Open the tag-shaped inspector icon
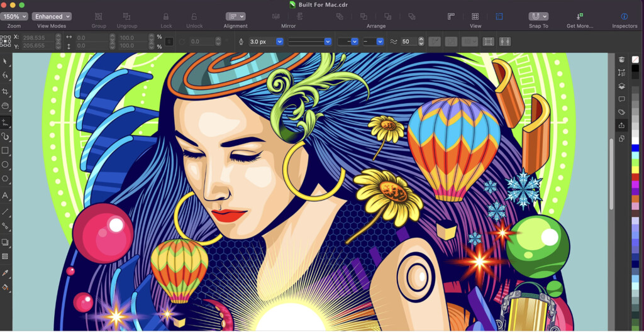This screenshot has width=644, height=332. click(621, 112)
